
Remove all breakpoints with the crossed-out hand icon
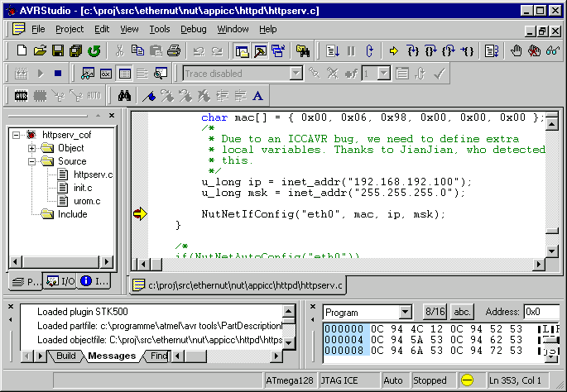[534, 50]
